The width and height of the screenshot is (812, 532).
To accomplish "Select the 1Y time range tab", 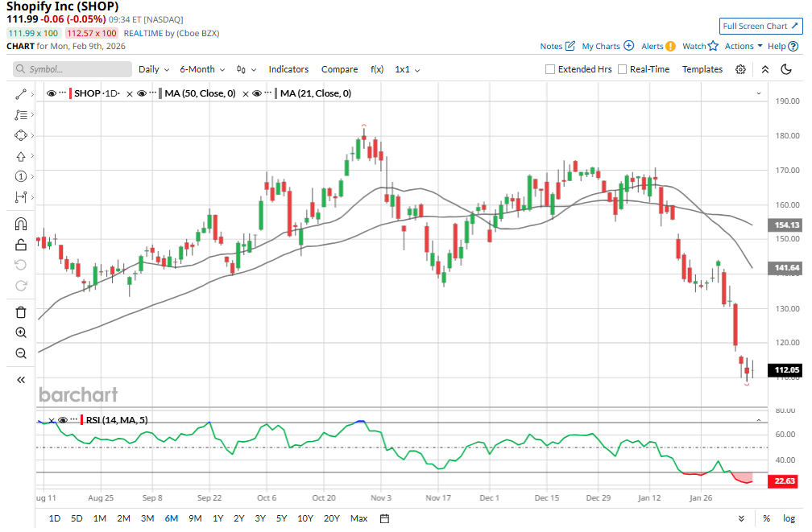I will pos(217,518).
